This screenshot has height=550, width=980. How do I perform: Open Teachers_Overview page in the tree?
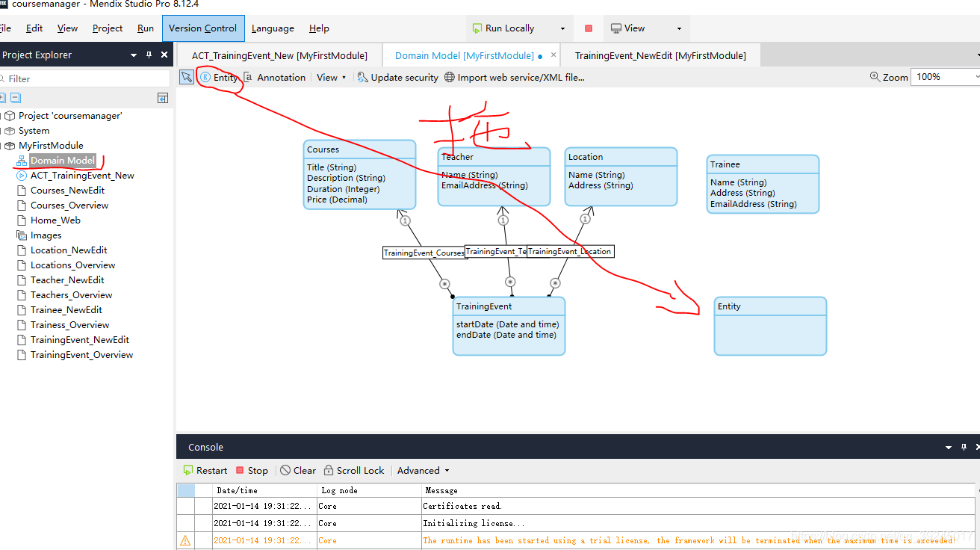tap(71, 295)
